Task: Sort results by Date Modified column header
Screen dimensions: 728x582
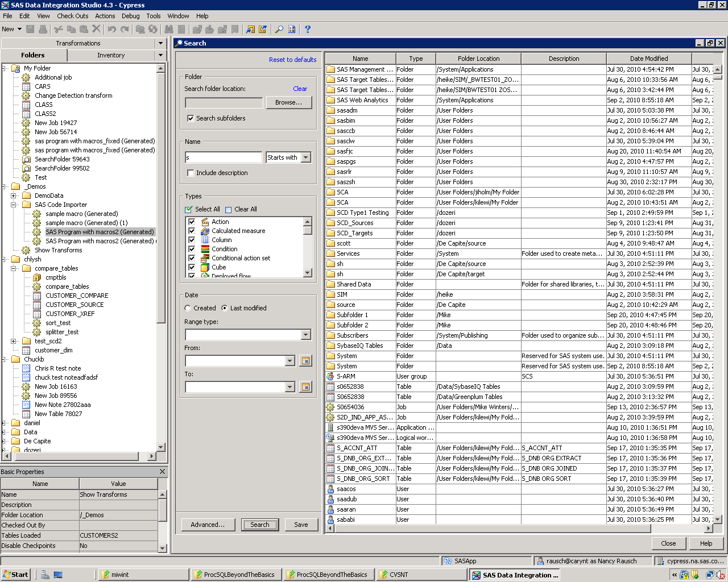Action: tap(649, 59)
